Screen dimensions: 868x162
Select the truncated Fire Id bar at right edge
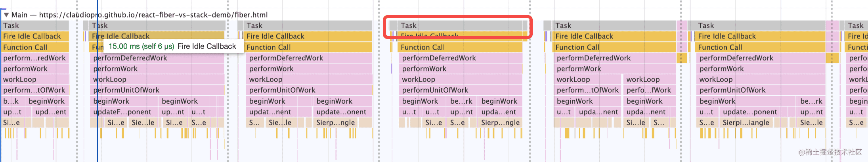coord(857,36)
